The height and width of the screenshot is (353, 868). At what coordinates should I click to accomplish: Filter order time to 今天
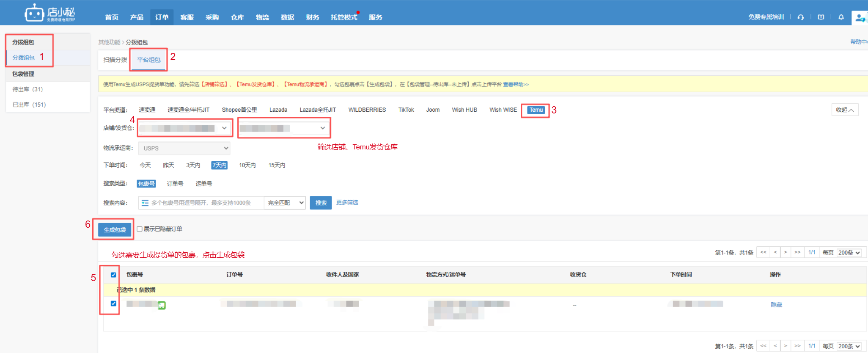(145, 165)
